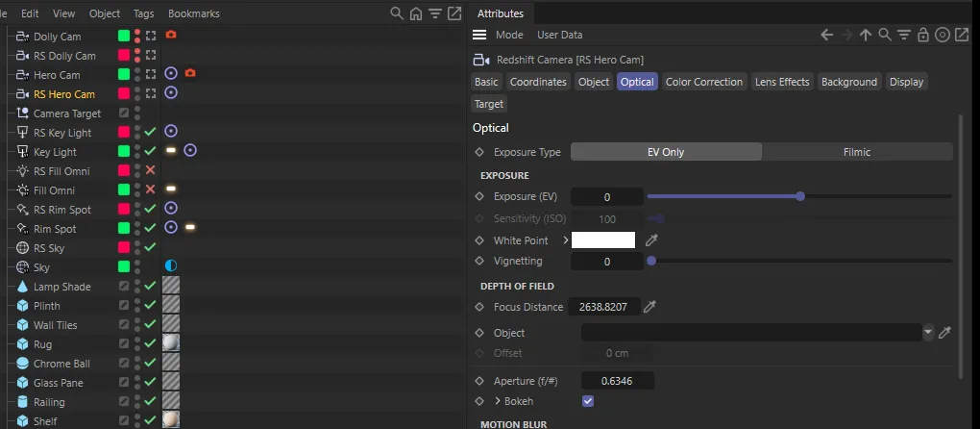Set Exposure Type to Filmic
This screenshot has width=980, height=429.
pyautogui.click(x=857, y=152)
